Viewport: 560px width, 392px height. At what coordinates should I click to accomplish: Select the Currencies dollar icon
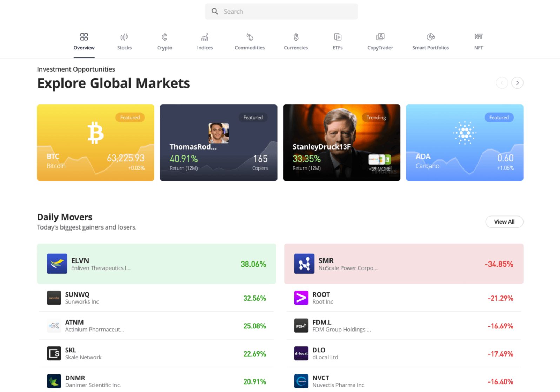click(x=296, y=37)
